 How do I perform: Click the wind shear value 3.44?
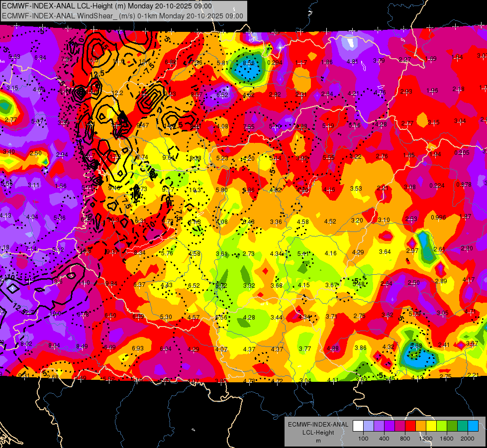[x=277, y=318]
